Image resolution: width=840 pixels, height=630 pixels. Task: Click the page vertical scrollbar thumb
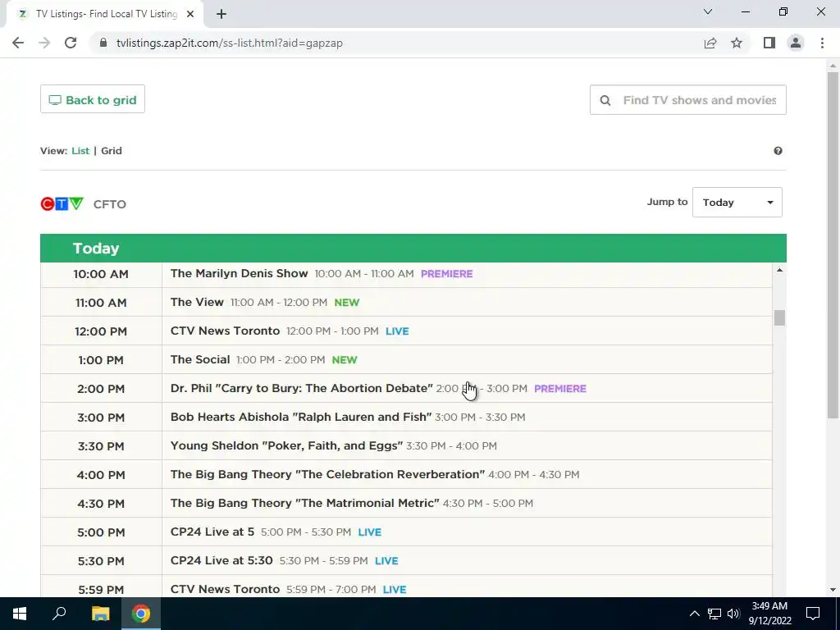pos(833,244)
